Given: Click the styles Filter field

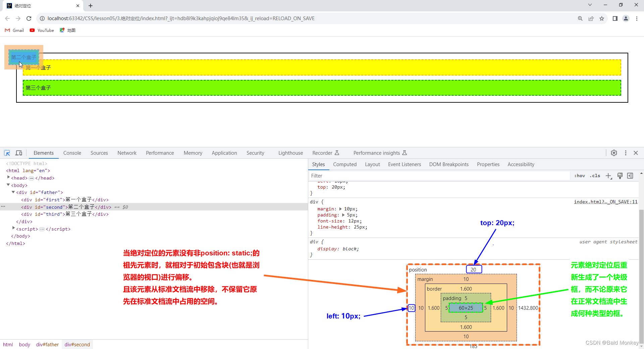Looking at the screenshot, I should click(x=439, y=176).
